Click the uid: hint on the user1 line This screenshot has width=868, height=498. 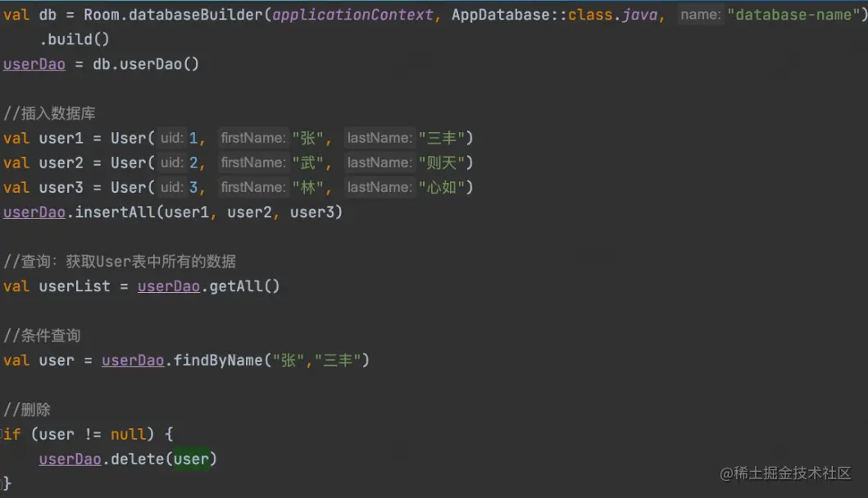coord(171,138)
